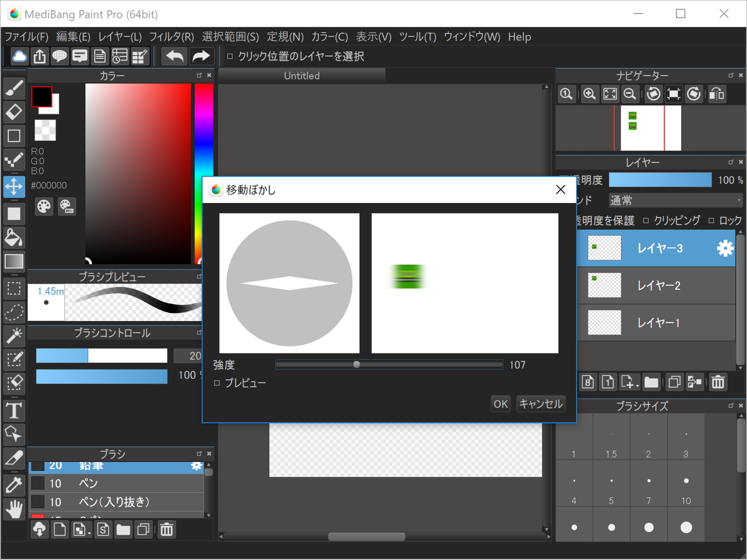Open the cloud icon in the top toolbar

point(19,57)
